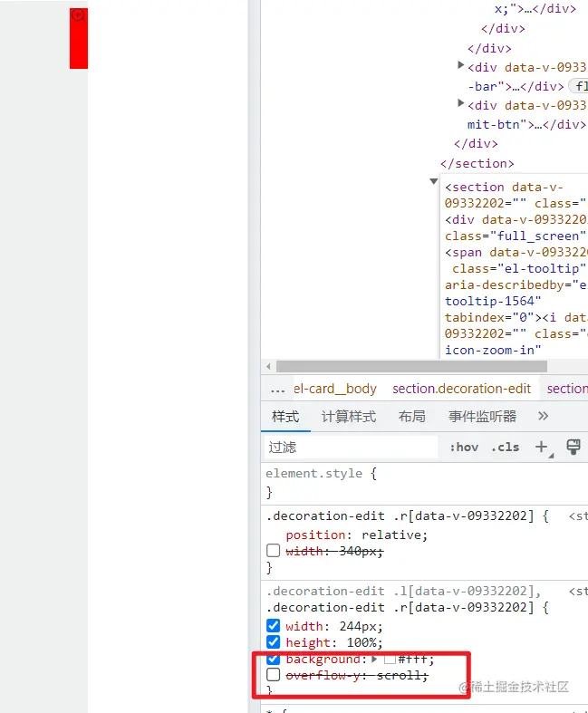
Task: Select section.decoration-edit in the breadcrumb
Action: (461, 389)
